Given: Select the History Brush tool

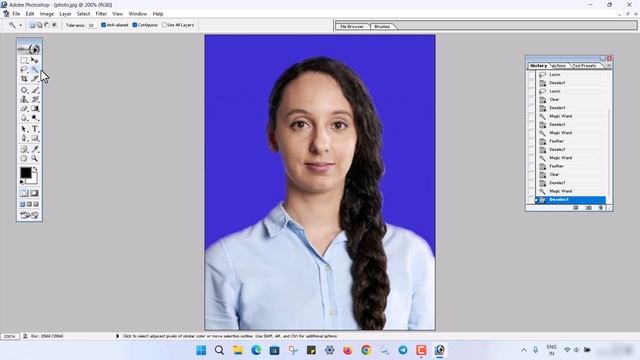Looking at the screenshot, I should pyautogui.click(x=35, y=99).
